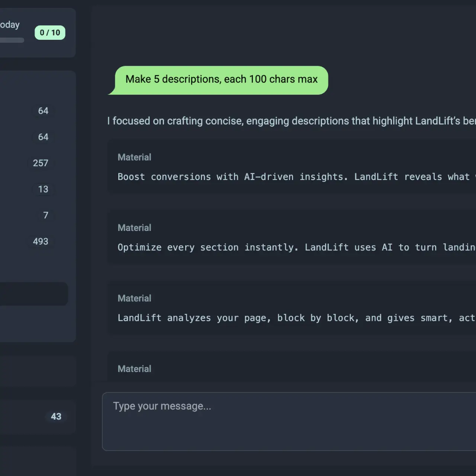Click the badge 493 counter itself
Screen dimensions: 476x476
[40, 241]
